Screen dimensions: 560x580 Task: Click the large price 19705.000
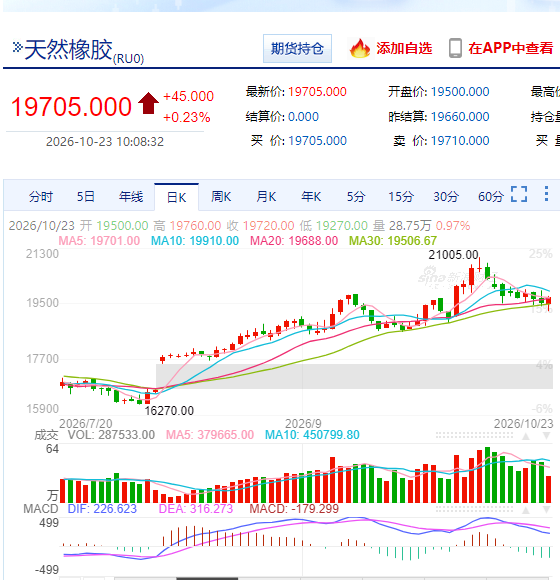click(71, 107)
